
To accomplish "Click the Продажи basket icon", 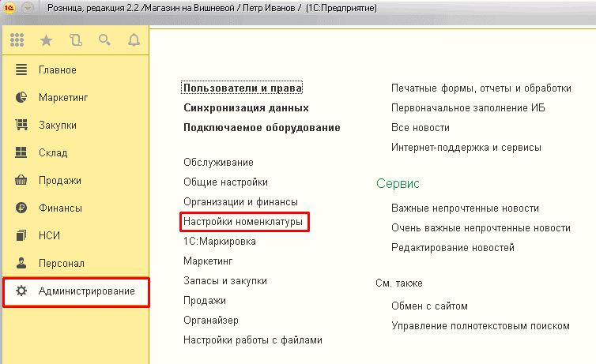I will pyautogui.click(x=21, y=181).
